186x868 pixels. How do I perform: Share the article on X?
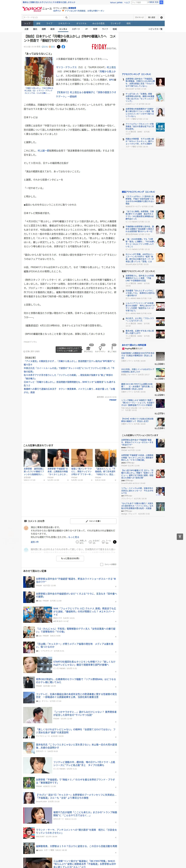pos(58,47)
